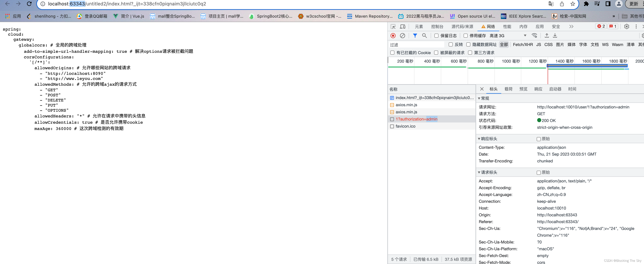This screenshot has height=264, width=644.
Task: Select the 1?authorization=admin request row
Action: (432, 119)
